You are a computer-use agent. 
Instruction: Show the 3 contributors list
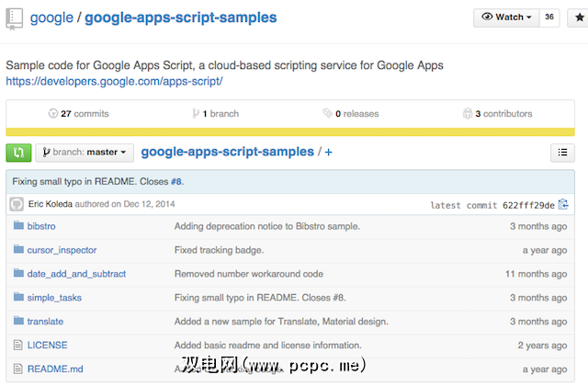497,114
